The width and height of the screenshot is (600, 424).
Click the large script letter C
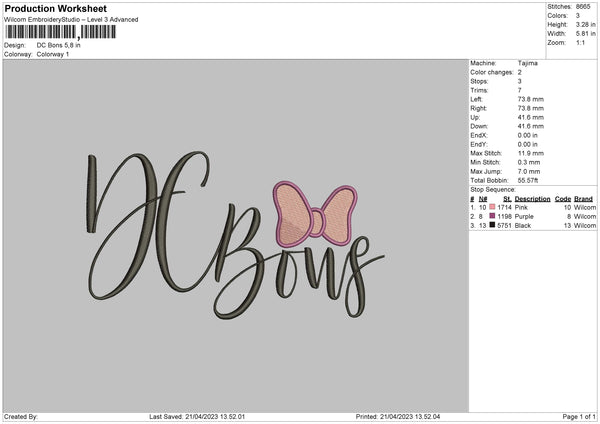tap(184, 220)
